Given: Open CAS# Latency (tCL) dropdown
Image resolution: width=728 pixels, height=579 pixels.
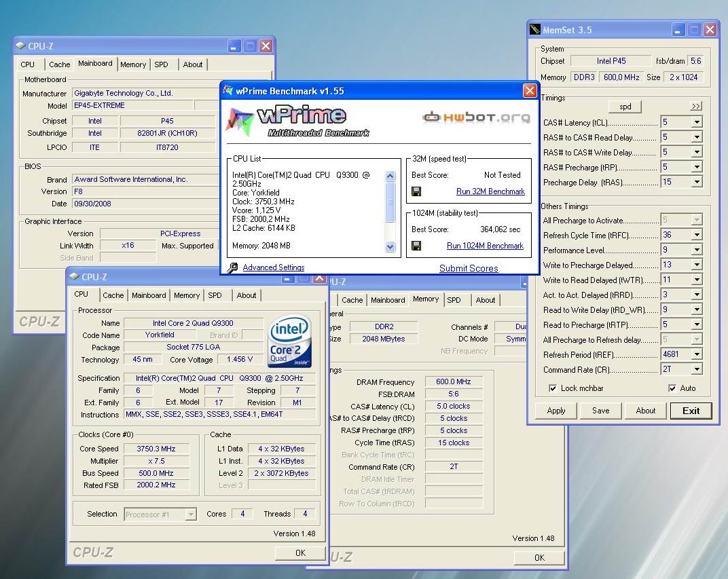Looking at the screenshot, I should click(x=697, y=122).
